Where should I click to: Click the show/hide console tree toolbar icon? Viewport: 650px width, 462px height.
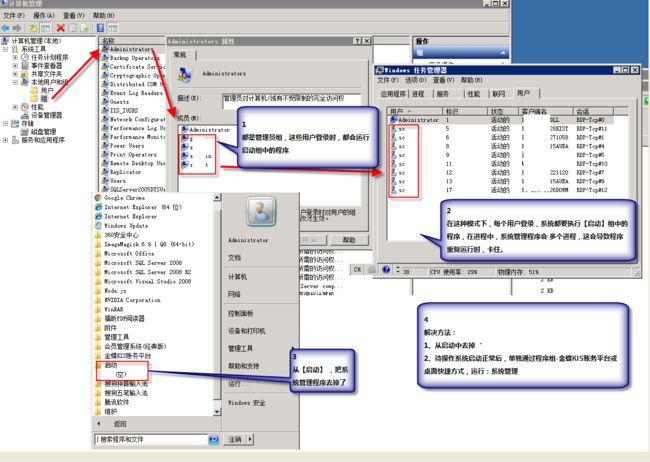click(x=46, y=28)
